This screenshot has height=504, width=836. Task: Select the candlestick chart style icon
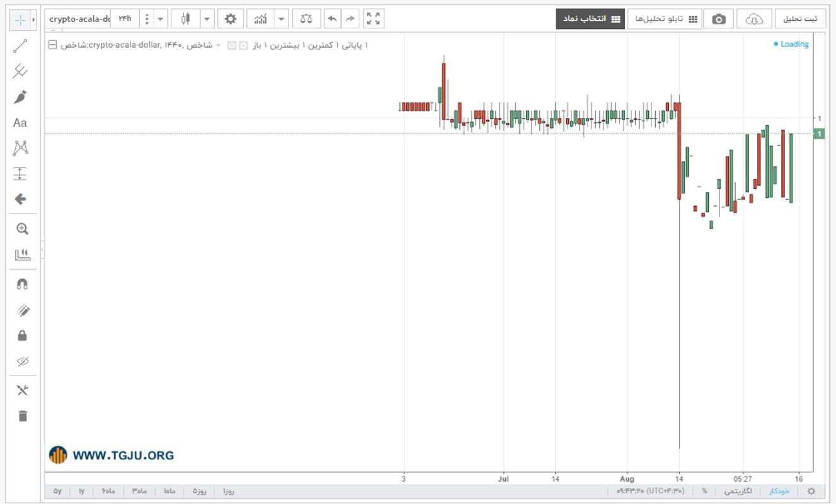[185, 19]
